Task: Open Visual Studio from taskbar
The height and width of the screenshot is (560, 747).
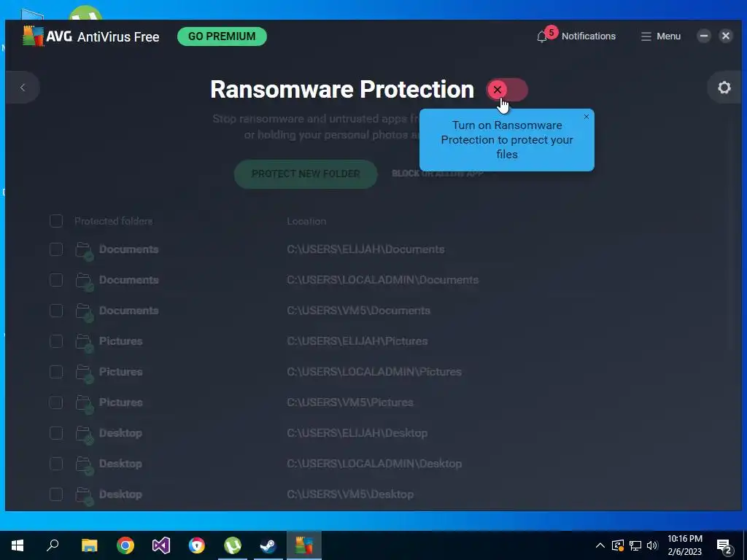Action: tap(161, 545)
